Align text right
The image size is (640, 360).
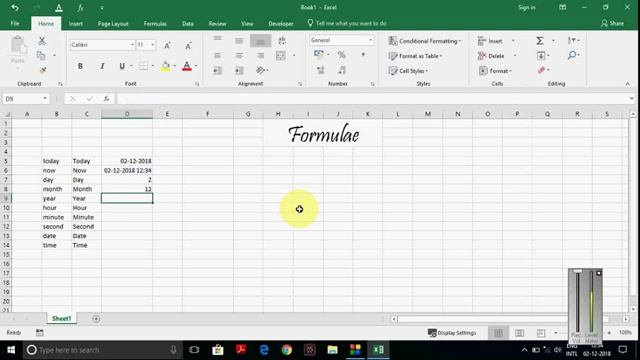[260, 56]
